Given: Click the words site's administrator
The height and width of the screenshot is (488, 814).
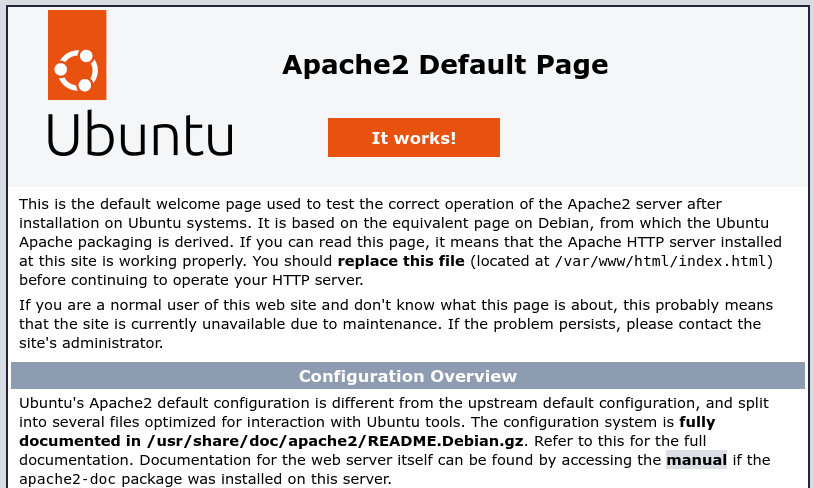Looking at the screenshot, I should point(91,343).
